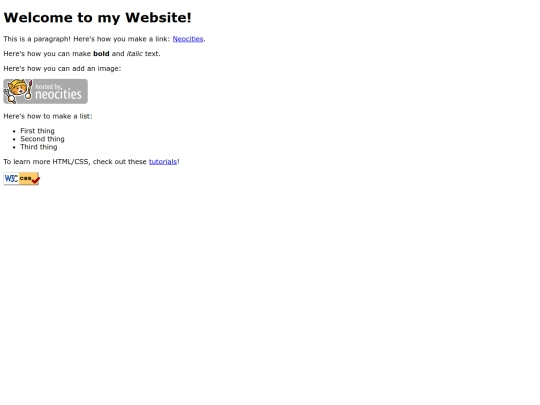Click the 'Welcome to my Website!' heading
The width and height of the screenshot is (540, 405).
tap(97, 18)
